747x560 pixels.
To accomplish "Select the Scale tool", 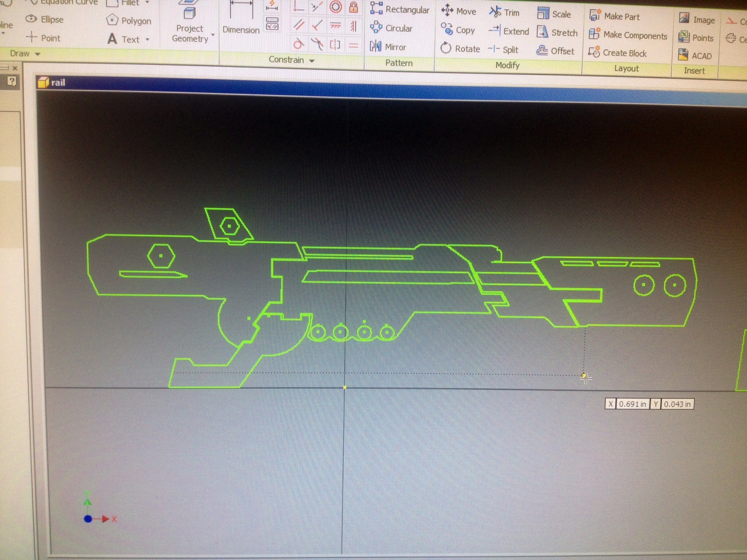I will click(x=554, y=14).
